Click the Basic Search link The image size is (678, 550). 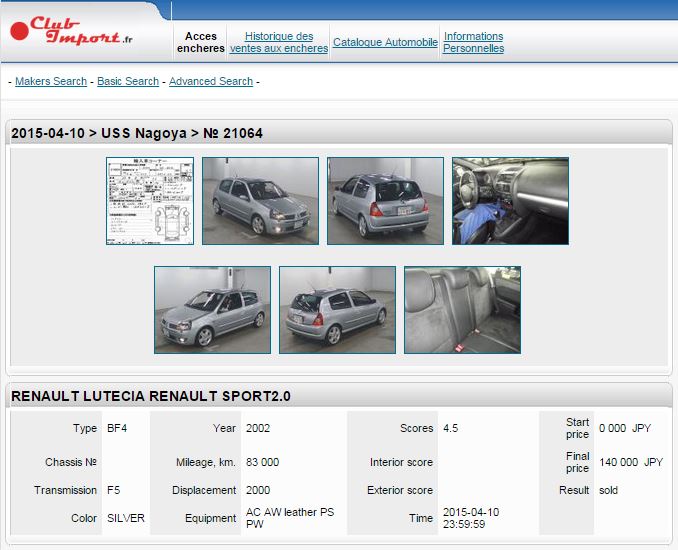coord(128,81)
